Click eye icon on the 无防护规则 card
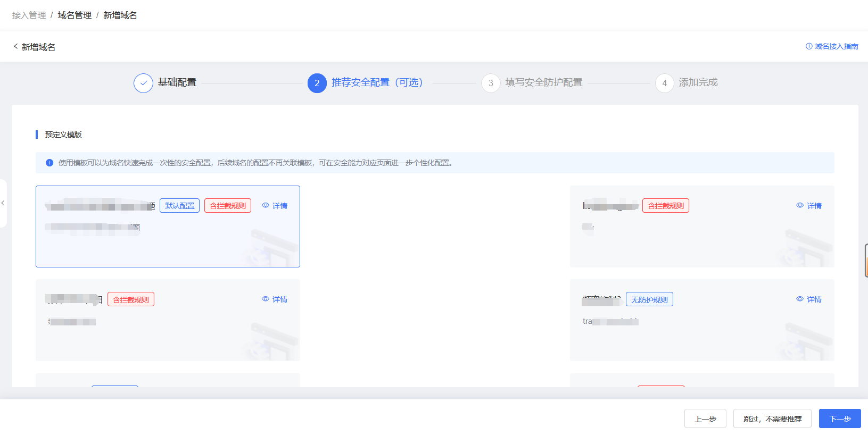Image resolution: width=868 pixels, height=436 pixels. click(800, 299)
